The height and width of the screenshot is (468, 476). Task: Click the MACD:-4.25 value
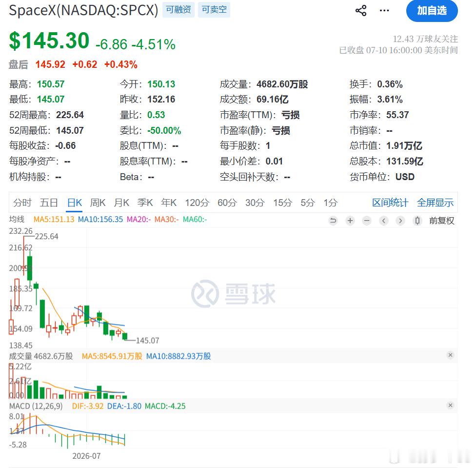[x=165, y=406]
